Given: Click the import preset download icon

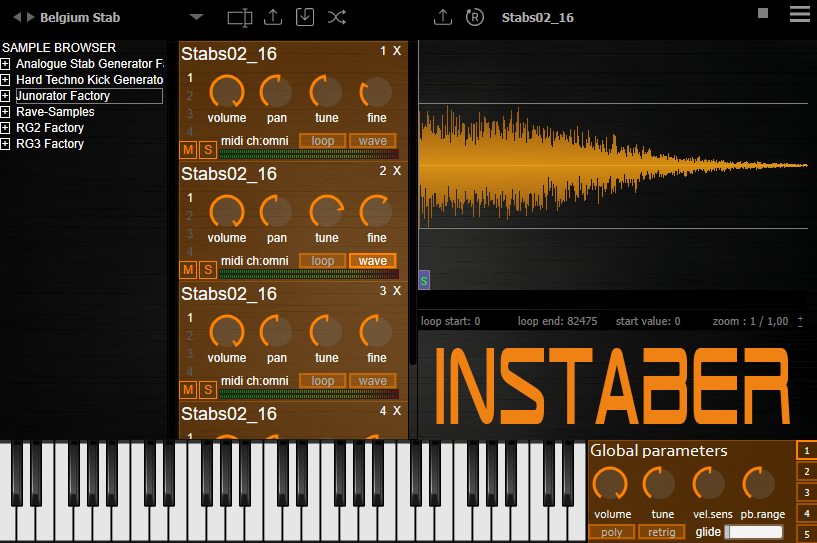Looking at the screenshot, I should click(x=305, y=17).
